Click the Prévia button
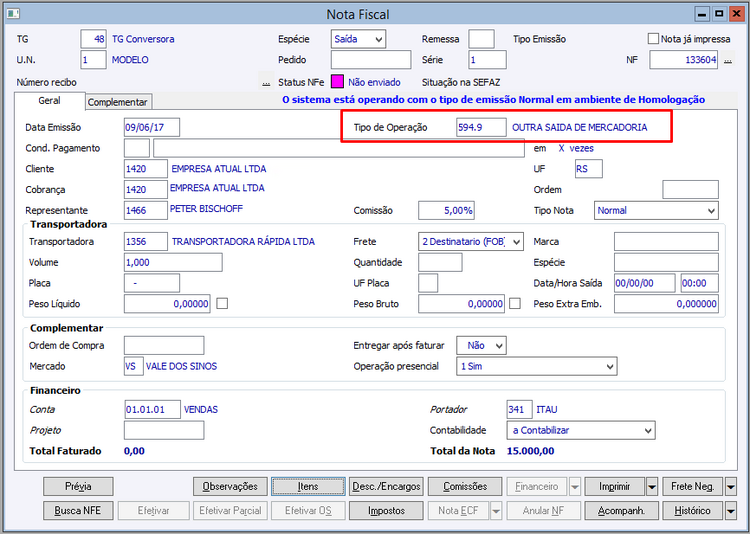 coord(78,487)
